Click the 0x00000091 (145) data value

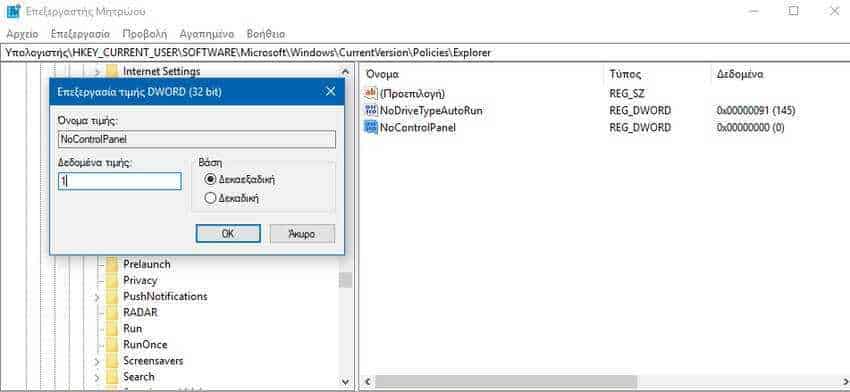pyautogui.click(x=756, y=111)
